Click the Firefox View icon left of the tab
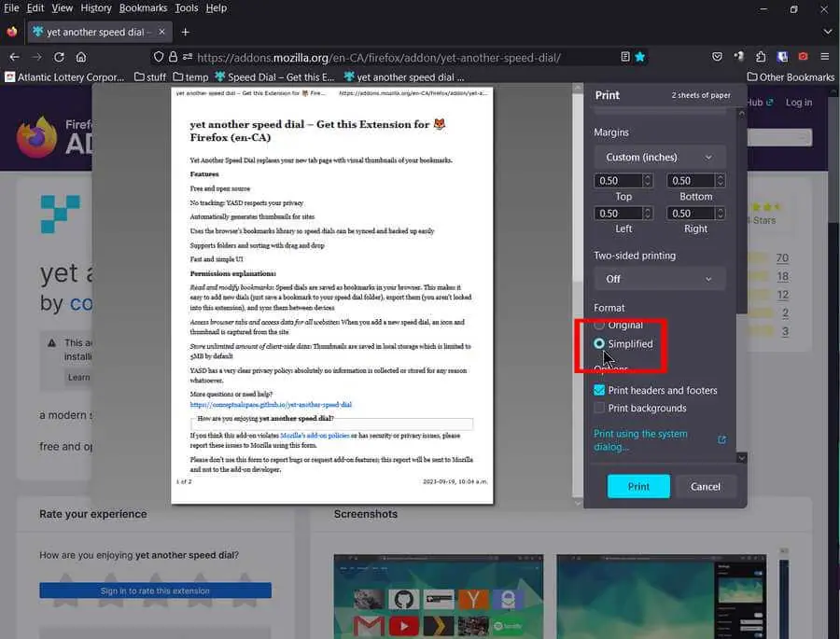Screen dimensions: 840x639 [12, 32]
